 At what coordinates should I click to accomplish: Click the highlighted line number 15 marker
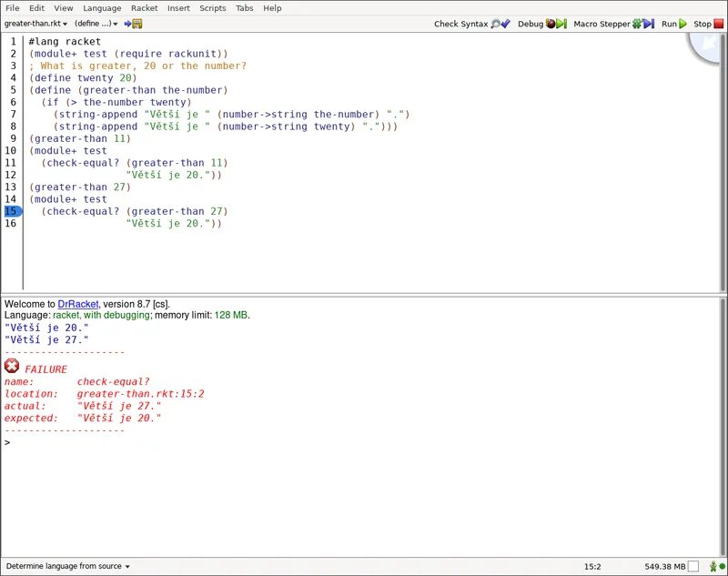(12, 211)
